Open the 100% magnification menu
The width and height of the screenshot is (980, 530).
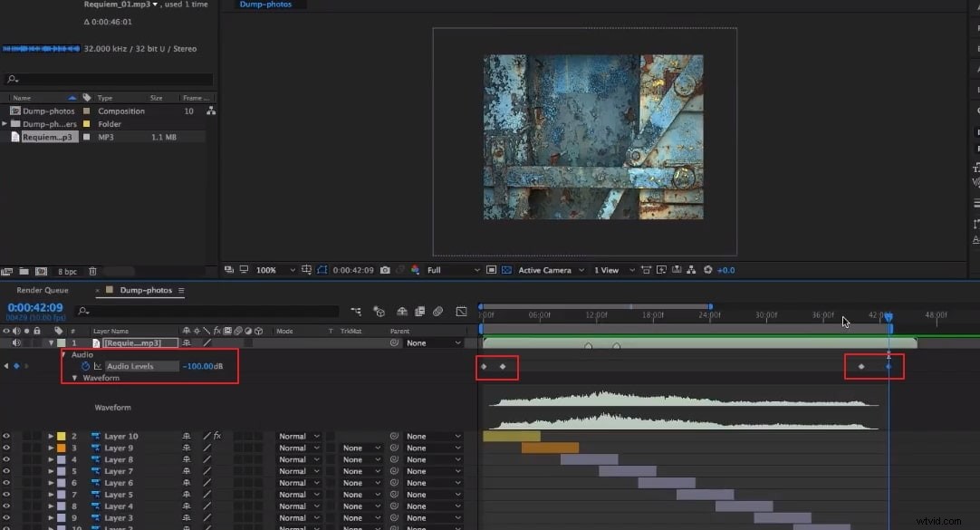click(266, 269)
